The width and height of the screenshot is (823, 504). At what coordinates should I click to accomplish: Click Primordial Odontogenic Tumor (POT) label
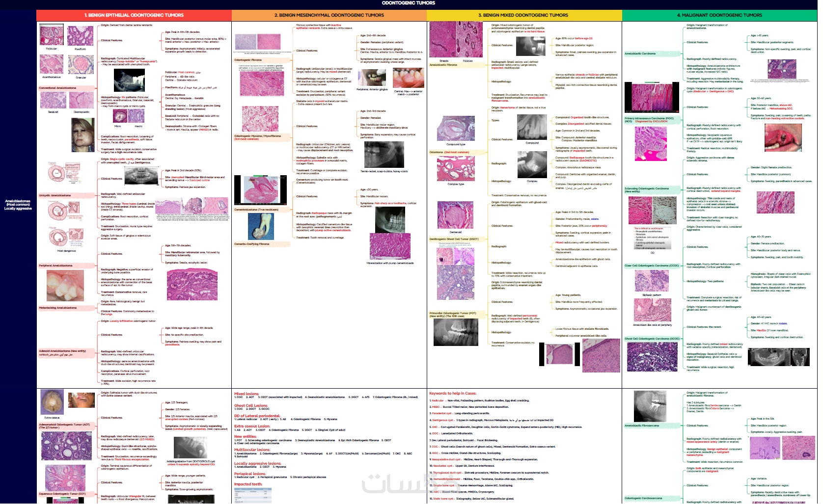457,314
